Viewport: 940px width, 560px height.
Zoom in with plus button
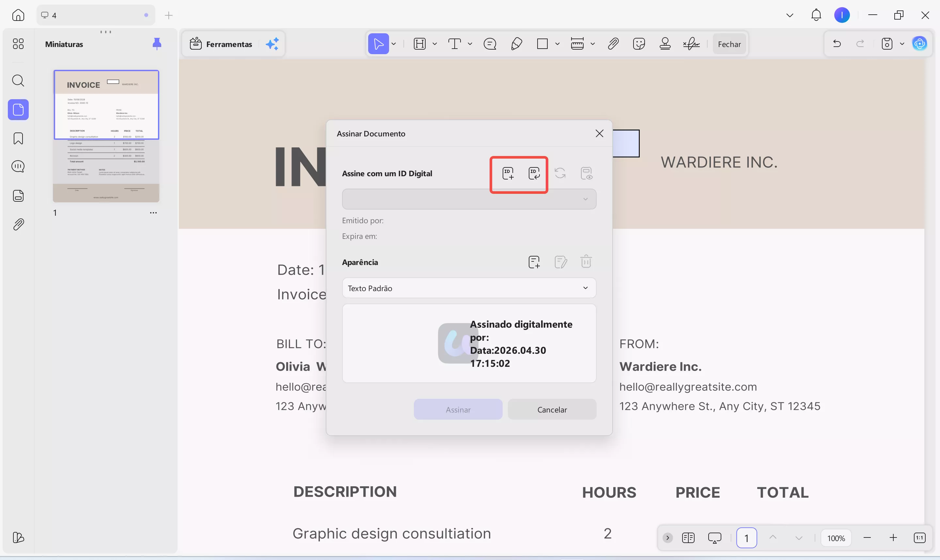[x=893, y=538]
